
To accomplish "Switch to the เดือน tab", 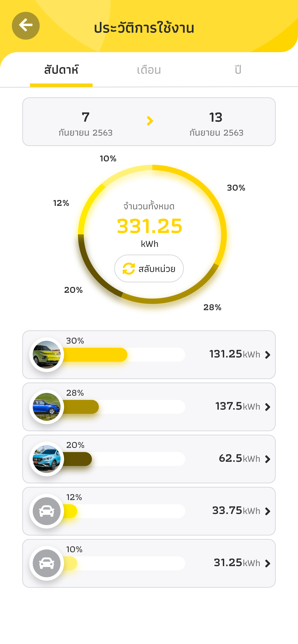I will tap(149, 70).
